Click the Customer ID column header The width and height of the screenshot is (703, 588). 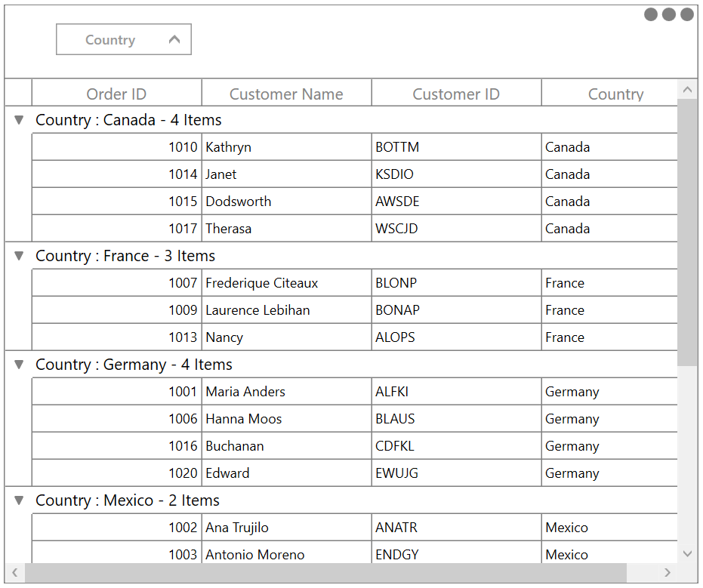(x=456, y=94)
